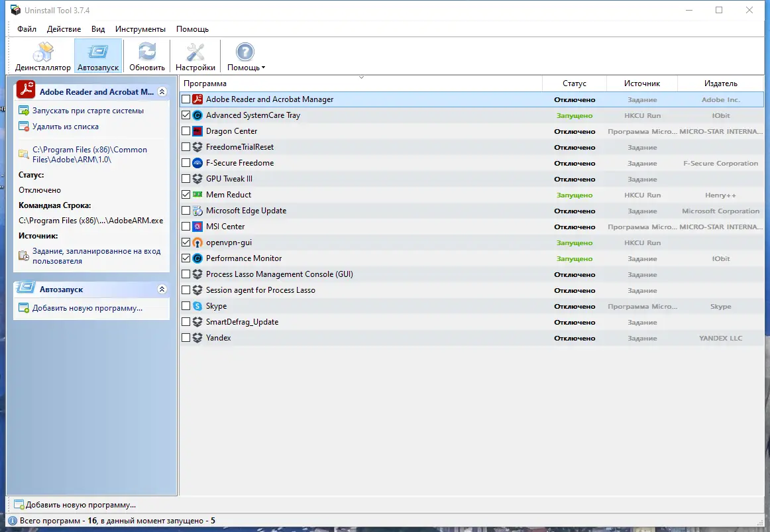Sort by the Статус column header

575,83
